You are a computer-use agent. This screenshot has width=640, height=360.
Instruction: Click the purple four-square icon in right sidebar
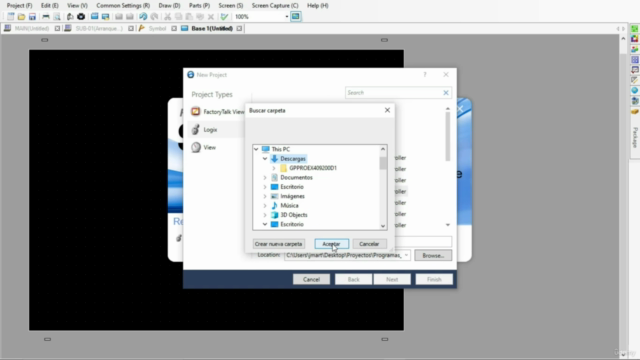tap(635, 60)
